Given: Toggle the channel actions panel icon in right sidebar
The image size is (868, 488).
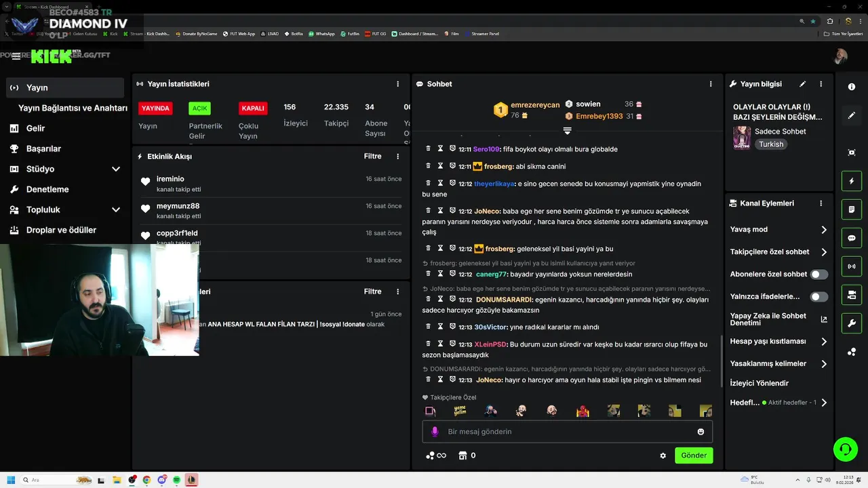Looking at the screenshot, I should point(852,295).
